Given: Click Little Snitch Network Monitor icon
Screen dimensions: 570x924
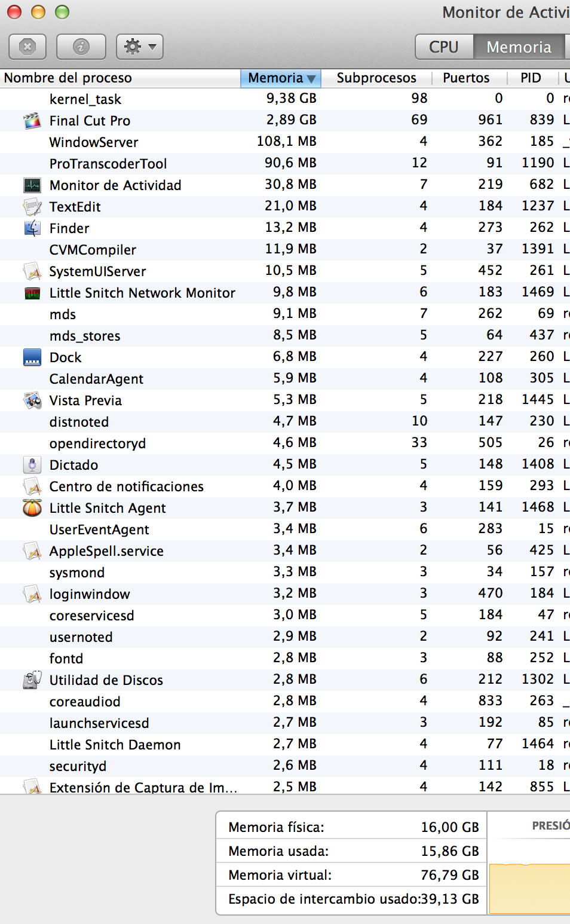Looking at the screenshot, I should [32, 293].
